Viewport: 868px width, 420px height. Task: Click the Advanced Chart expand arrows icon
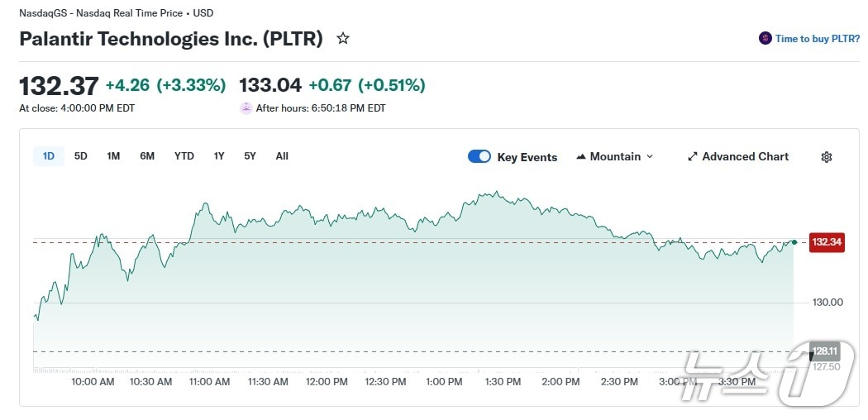tap(693, 157)
